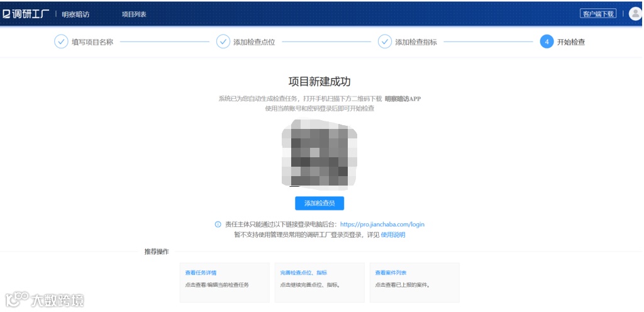The image size is (644, 312).
Task: Open the 项目列表 menu item
Action: [134, 14]
